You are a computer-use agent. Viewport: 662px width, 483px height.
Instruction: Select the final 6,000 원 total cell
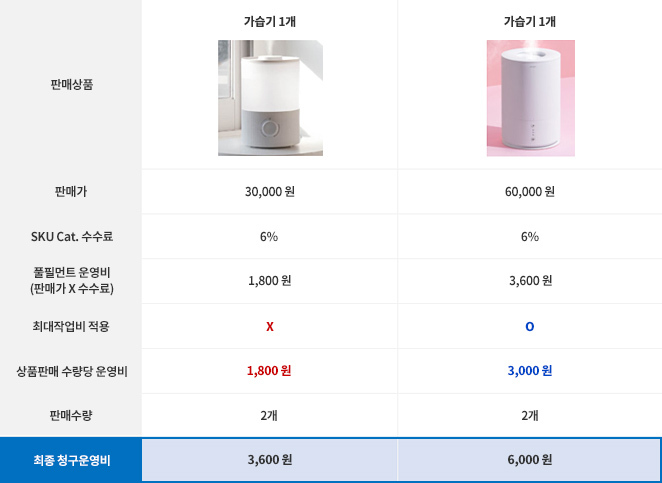click(x=530, y=460)
